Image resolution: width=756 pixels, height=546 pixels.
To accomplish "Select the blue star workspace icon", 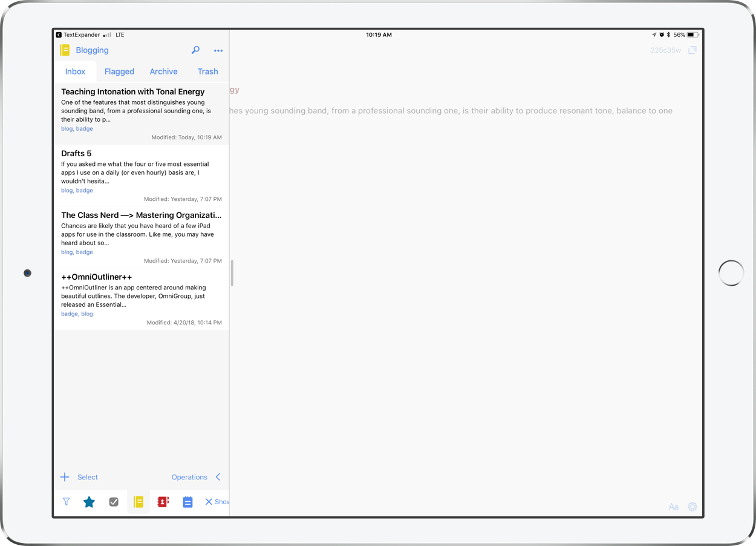I will pyautogui.click(x=89, y=502).
